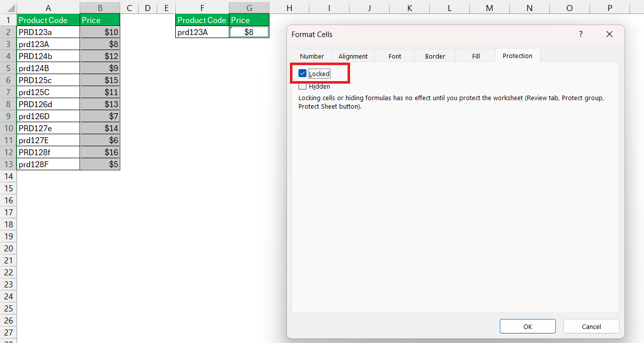Select column C header
The width and height of the screenshot is (644, 343).
click(129, 8)
